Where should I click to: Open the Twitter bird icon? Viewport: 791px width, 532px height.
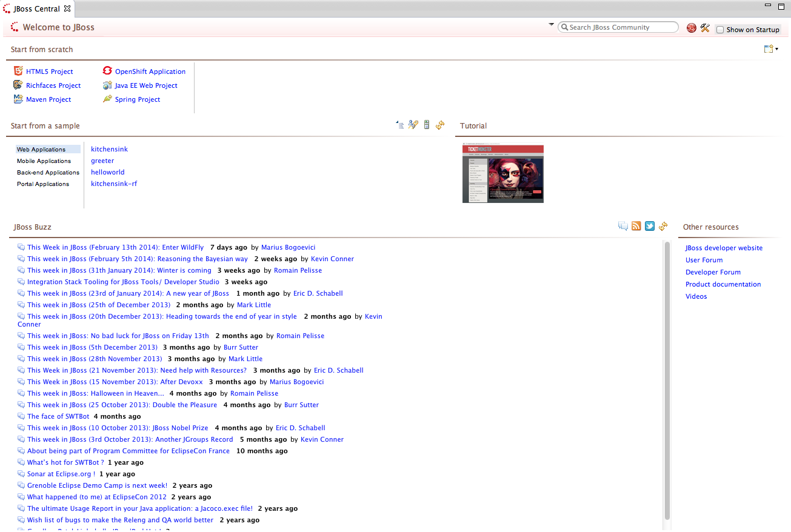coord(650,226)
